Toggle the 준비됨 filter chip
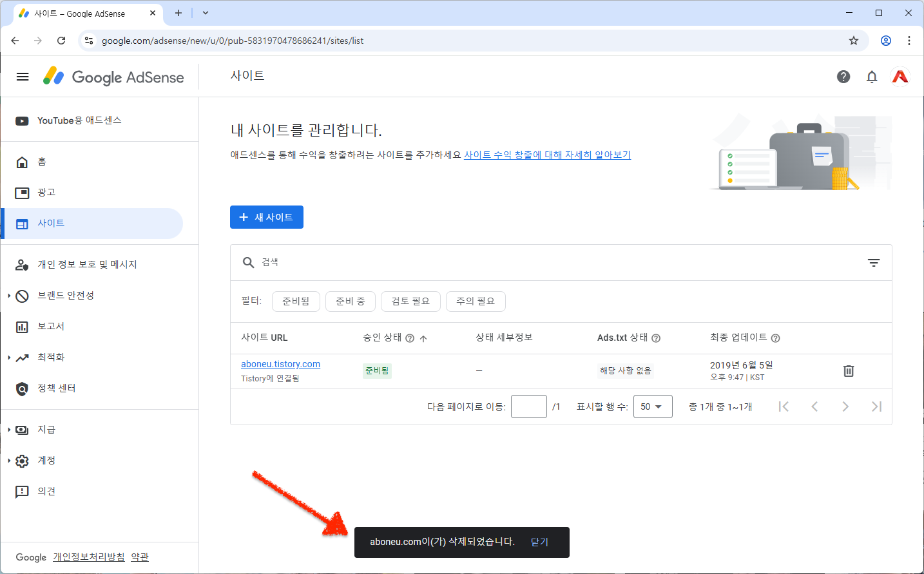The width and height of the screenshot is (924, 574). tap(296, 301)
